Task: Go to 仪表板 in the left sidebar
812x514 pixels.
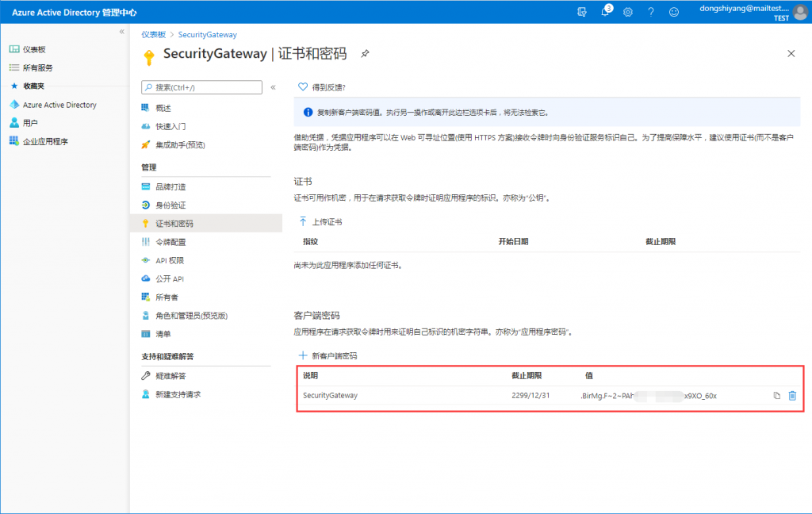Action: pos(34,49)
